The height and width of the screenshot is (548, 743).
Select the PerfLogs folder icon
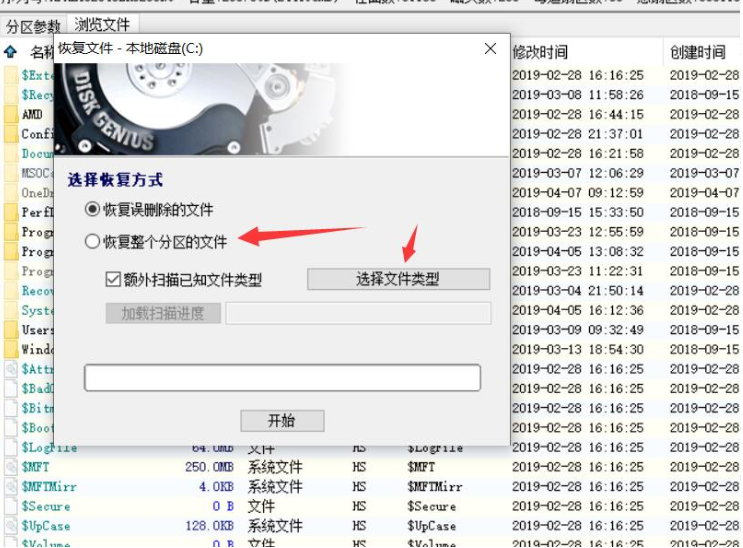[11, 212]
